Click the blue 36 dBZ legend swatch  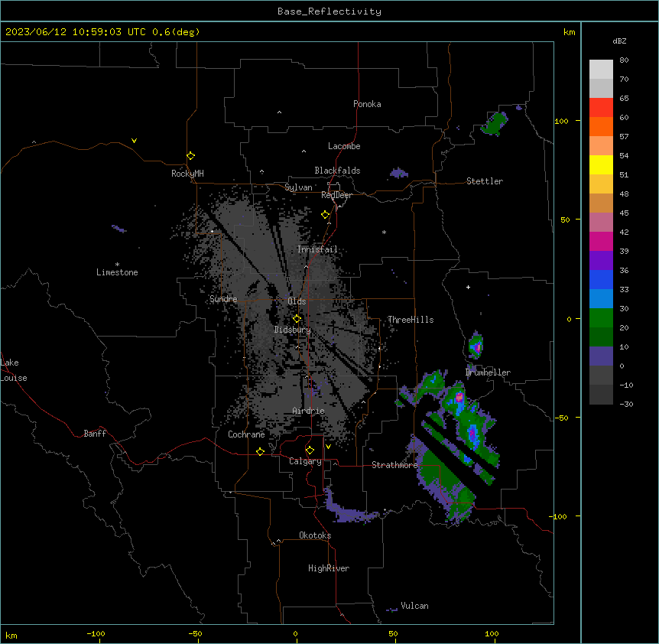[x=601, y=279]
